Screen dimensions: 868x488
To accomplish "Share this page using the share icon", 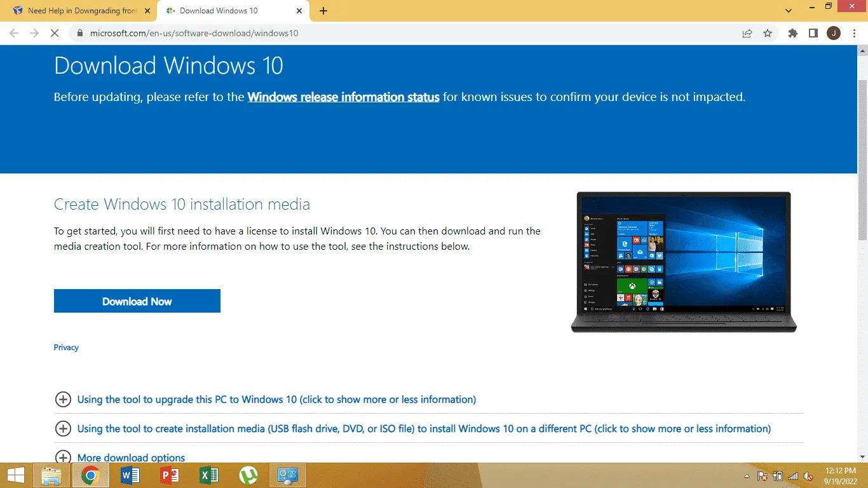I will [x=747, y=33].
